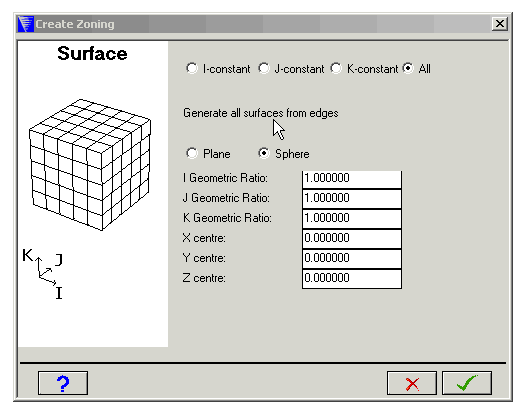
Task: Close the Create Zoning dialog
Action: tap(500, 24)
